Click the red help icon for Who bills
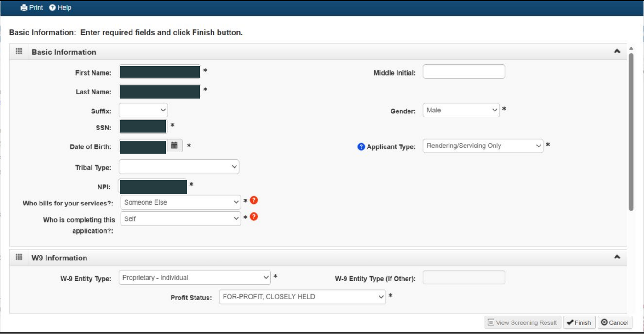Image resolution: width=644 pixels, height=334 pixels. point(253,200)
